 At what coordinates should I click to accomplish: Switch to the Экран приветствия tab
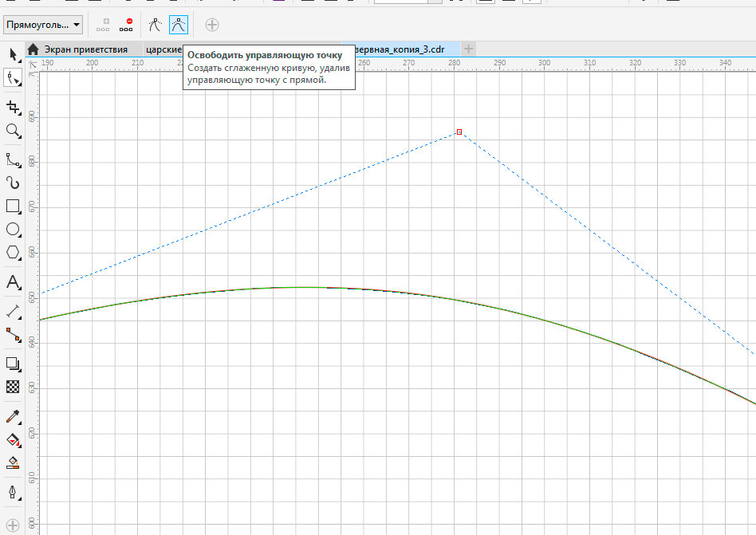pos(85,49)
